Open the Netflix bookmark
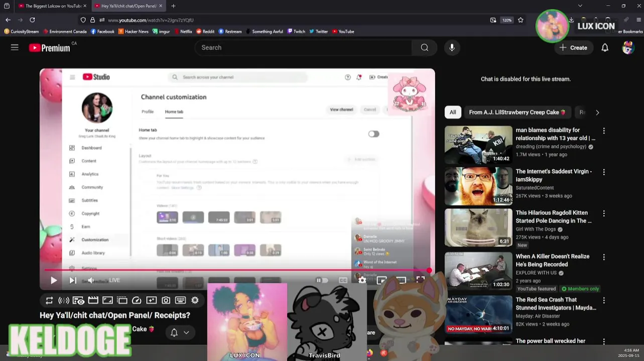The height and width of the screenshot is (361, 644). pos(182,31)
